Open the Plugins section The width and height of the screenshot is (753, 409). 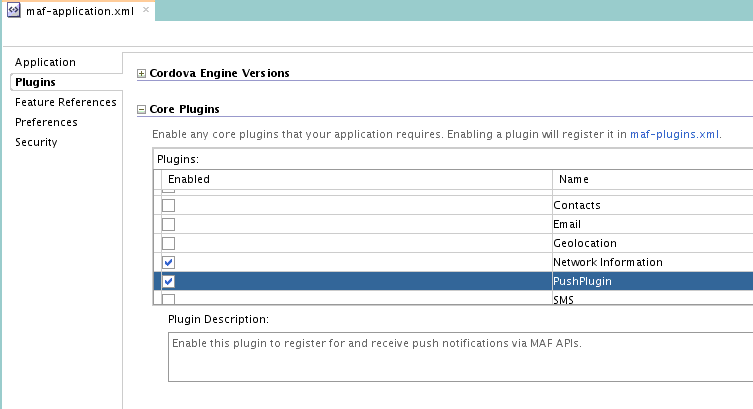(35, 82)
